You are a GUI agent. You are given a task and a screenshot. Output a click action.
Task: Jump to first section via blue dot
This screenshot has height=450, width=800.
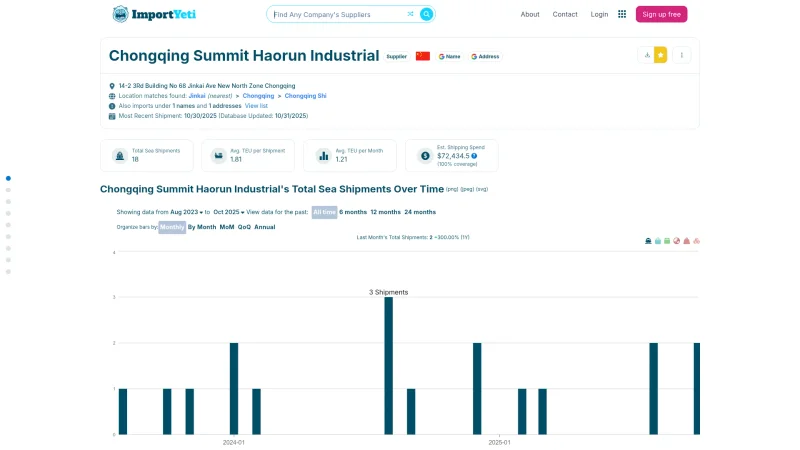8,178
